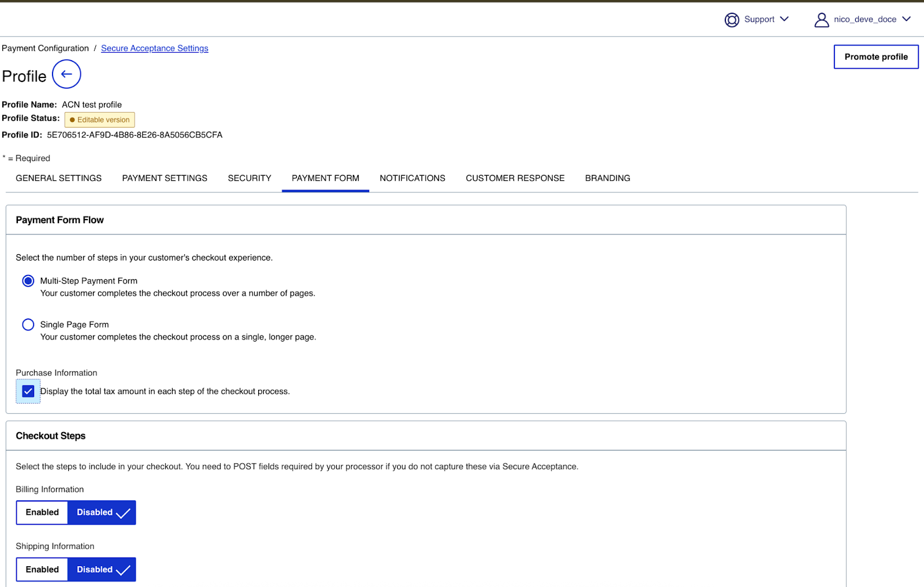Set Billing Information to Disabled
Viewport: 924px width, 587px height.
[x=102, y=512]
